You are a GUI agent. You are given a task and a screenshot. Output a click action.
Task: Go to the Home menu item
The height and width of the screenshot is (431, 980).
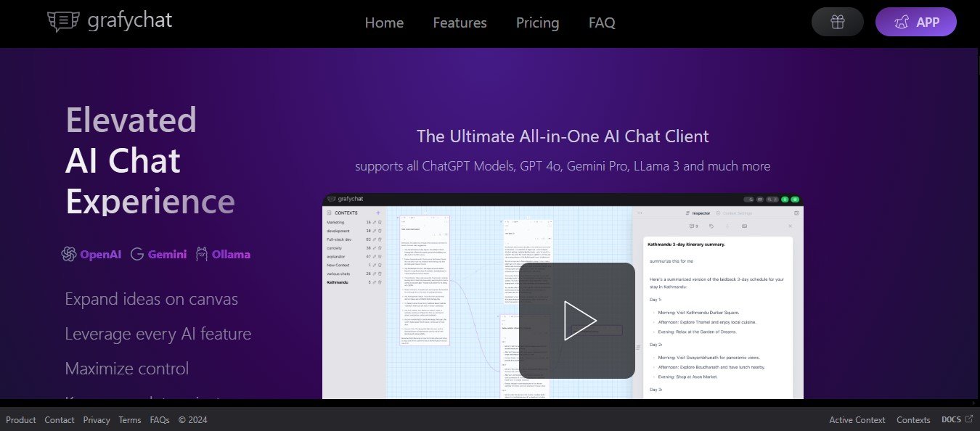pyautogui.click(x=384, y=22)
